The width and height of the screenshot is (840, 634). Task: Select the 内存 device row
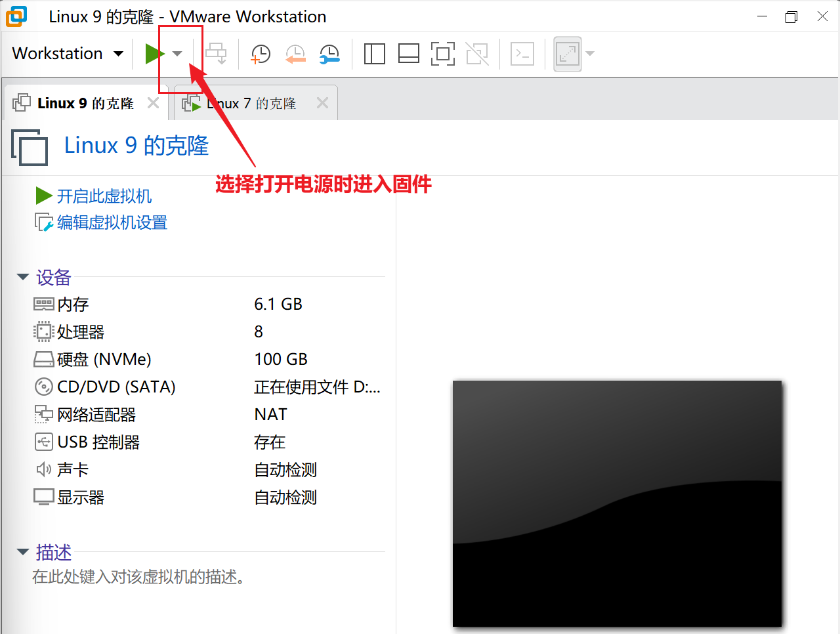pos(208,304)
